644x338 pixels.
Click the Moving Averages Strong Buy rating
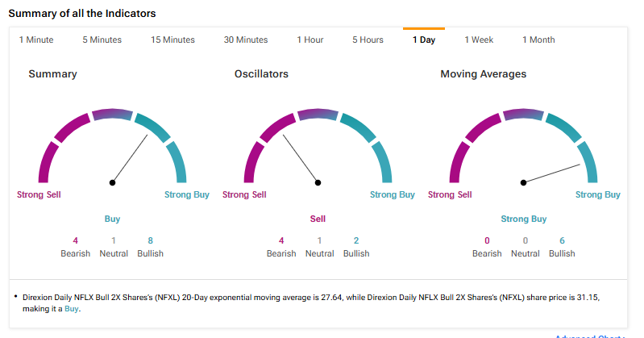click(524, 219)
